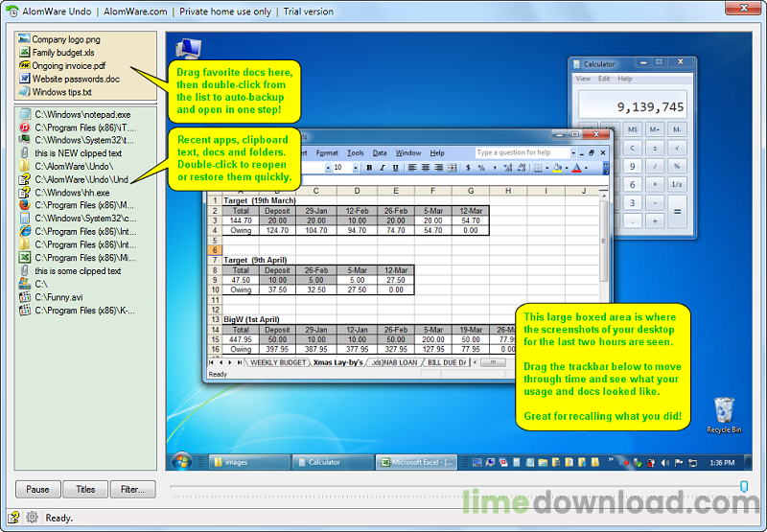The height and width of the screenshot is (532, 767).
Task: Click Align Right in Excel toolbar
Action: 439,168
